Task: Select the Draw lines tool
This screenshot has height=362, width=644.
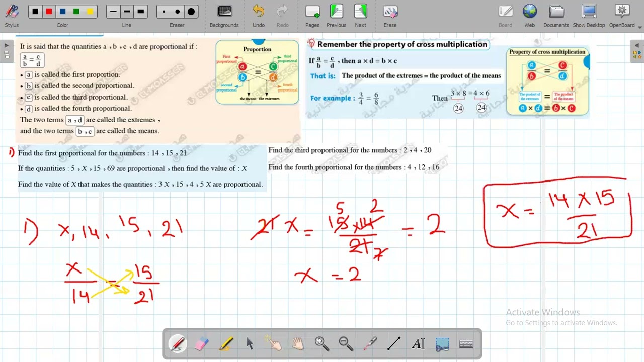Action: click(394, 344)
